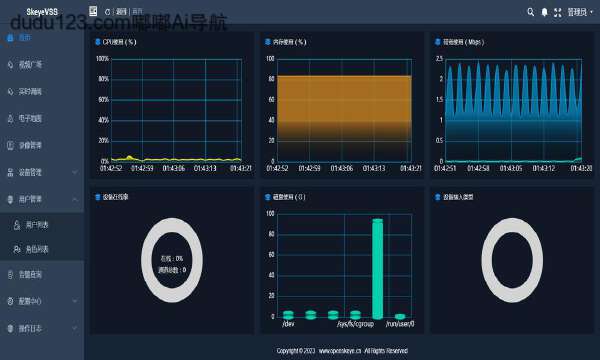Click the 录像管理 sidebar icon

[x=10, y=145]
